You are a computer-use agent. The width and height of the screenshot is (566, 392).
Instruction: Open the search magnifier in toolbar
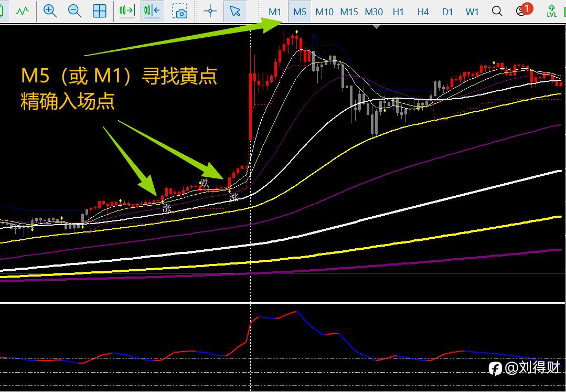[497, 11]
